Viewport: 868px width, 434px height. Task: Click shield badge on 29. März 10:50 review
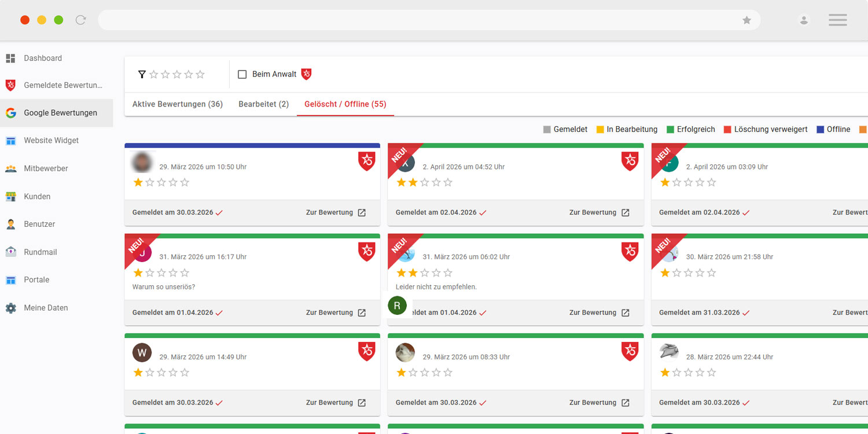[x=367, y=161]
